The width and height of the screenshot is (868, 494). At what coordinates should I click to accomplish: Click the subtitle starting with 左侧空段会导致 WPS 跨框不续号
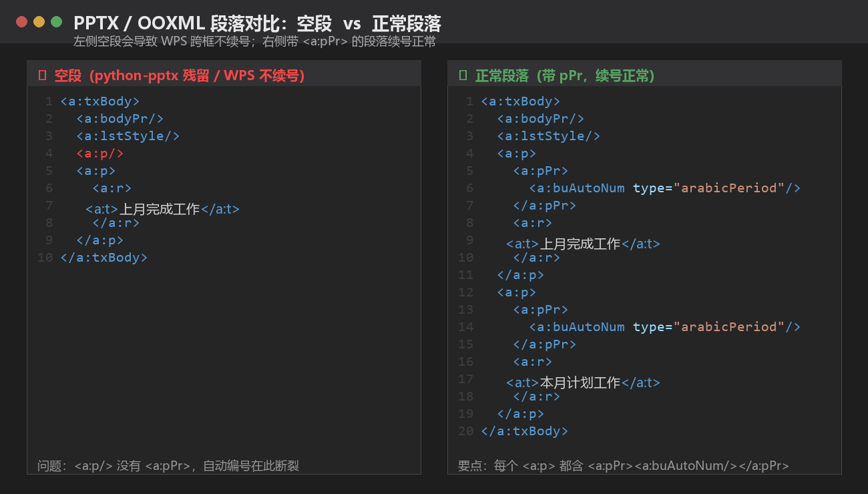(x=254, y=42)
